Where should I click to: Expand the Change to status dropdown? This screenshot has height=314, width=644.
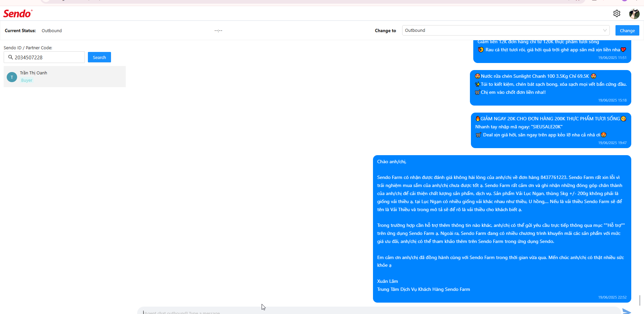pyautogui.click(x=506, y=30)
